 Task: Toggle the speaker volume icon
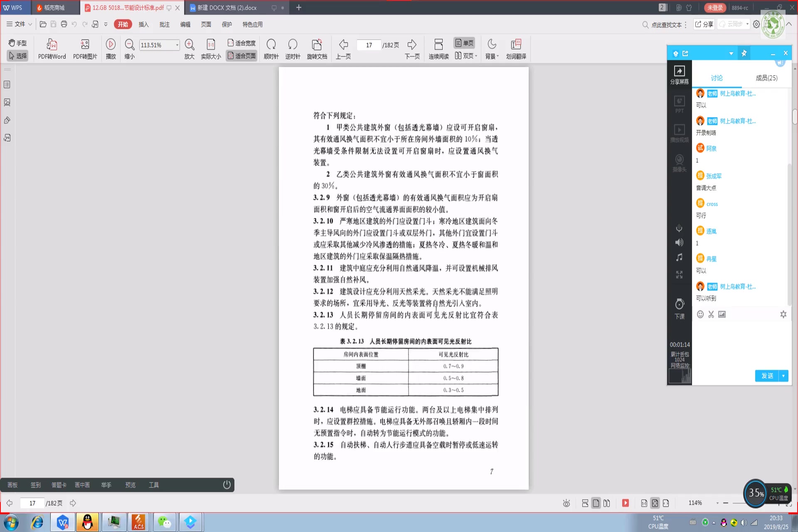click(679, 242)
